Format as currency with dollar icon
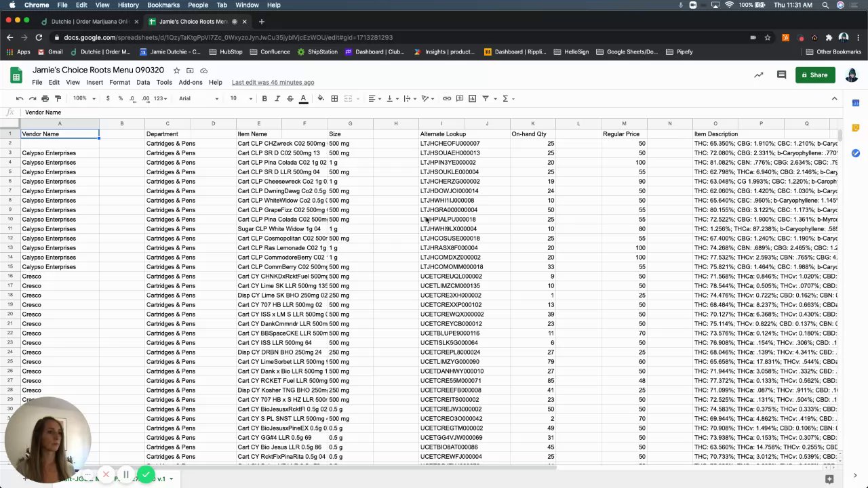This screenshot has width=868, height=488. [x=108, y=98]
